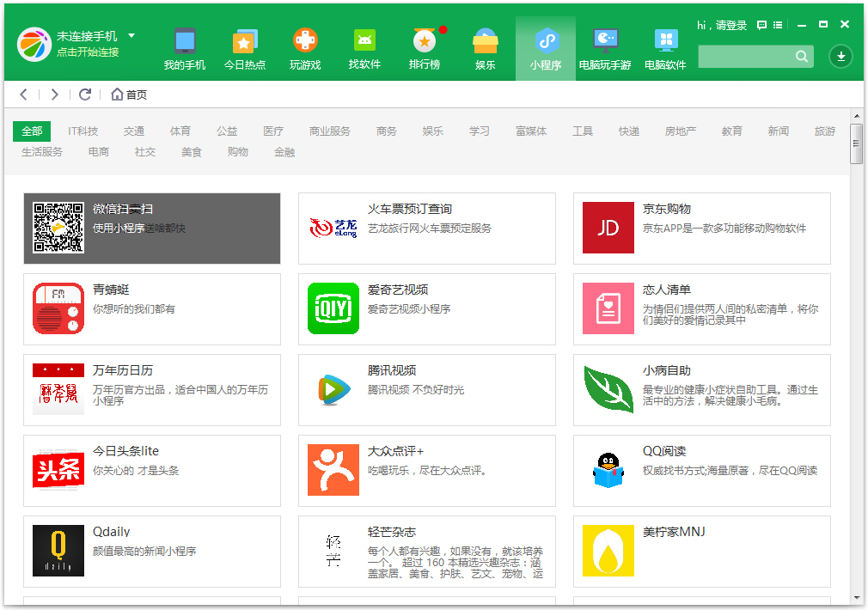Click the search input field

(x=748, y=56)
